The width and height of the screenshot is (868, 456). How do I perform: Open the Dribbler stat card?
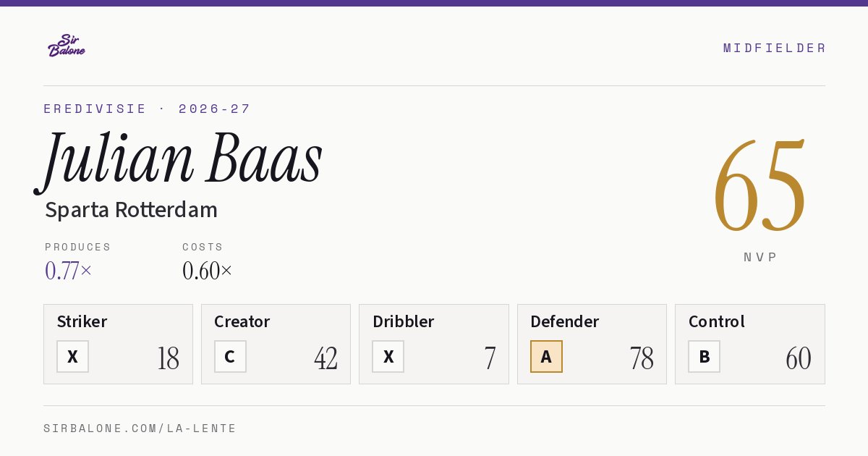434,344
